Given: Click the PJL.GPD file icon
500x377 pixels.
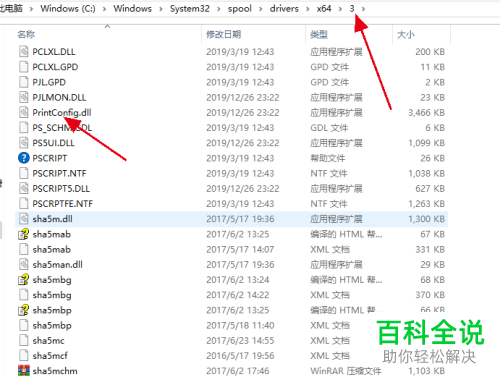Looking at the screenshot, I should click(24, 82).
